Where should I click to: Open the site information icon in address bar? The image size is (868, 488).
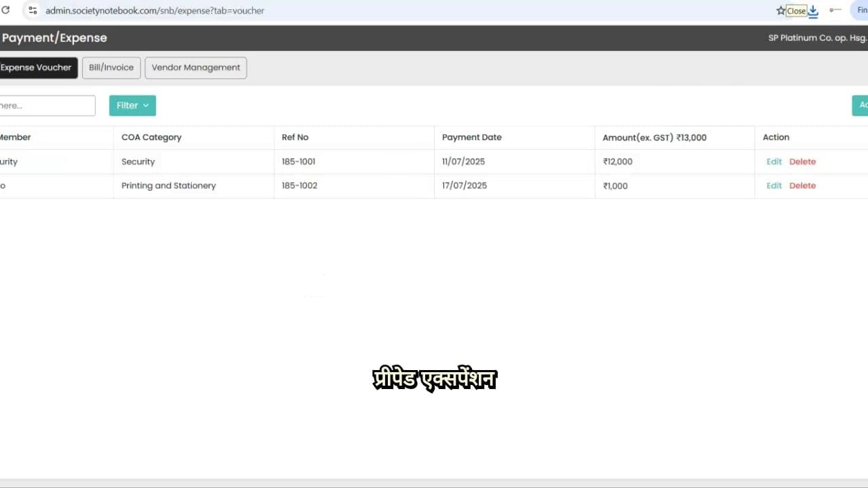click(x=33, y=10)
